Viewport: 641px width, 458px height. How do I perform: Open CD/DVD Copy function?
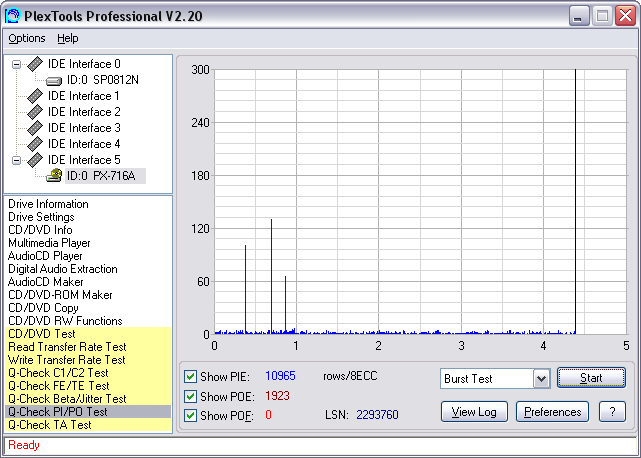point(43,308)
